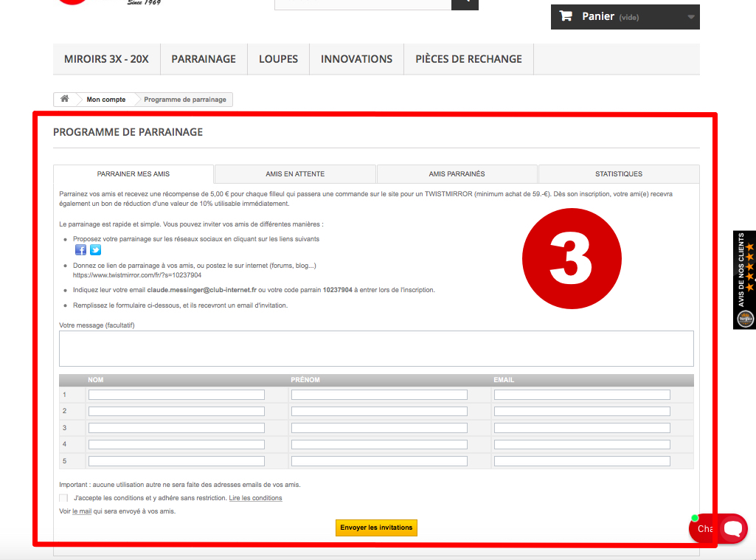This screenshot has height=560, width=756.
Task: Click the Envoyer les invitations button
Action: [377, 528]
